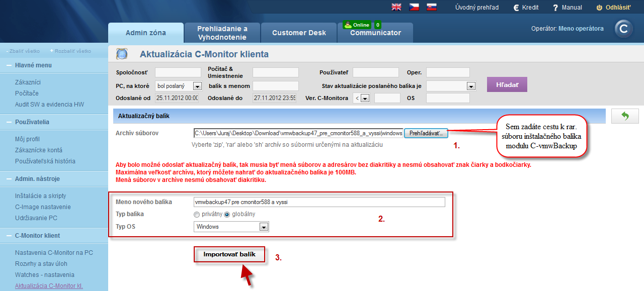Open Aktualizácia C-Monitor kl. link
Viewport: 644px width, 291px height.
point(49,286)
